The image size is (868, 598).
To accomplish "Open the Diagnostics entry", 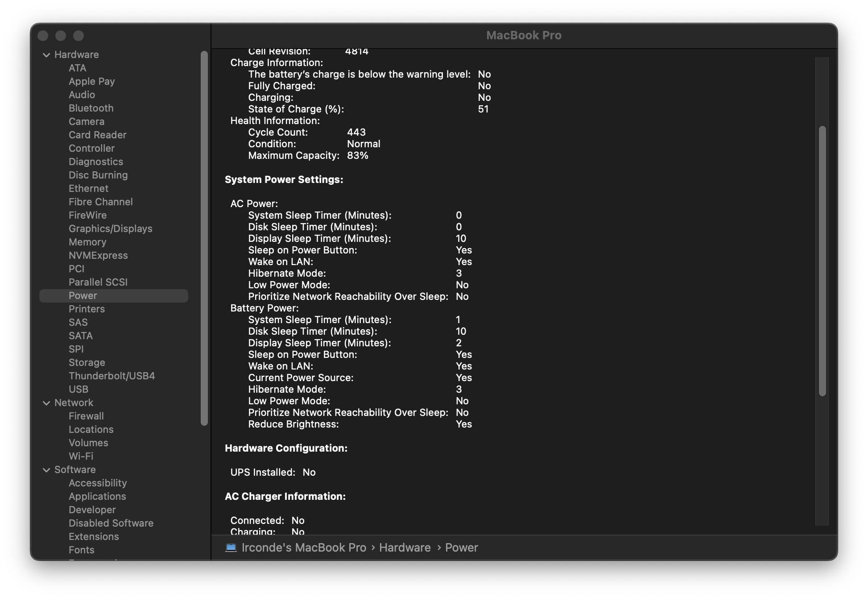I will coord(96,162).
